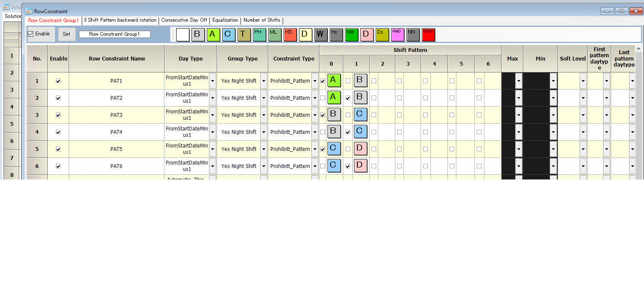The width and height of the screenshot is (644, 295).
Task: Toggle the Enable checkbox for PAT1 row
Action: click(58, 81)
